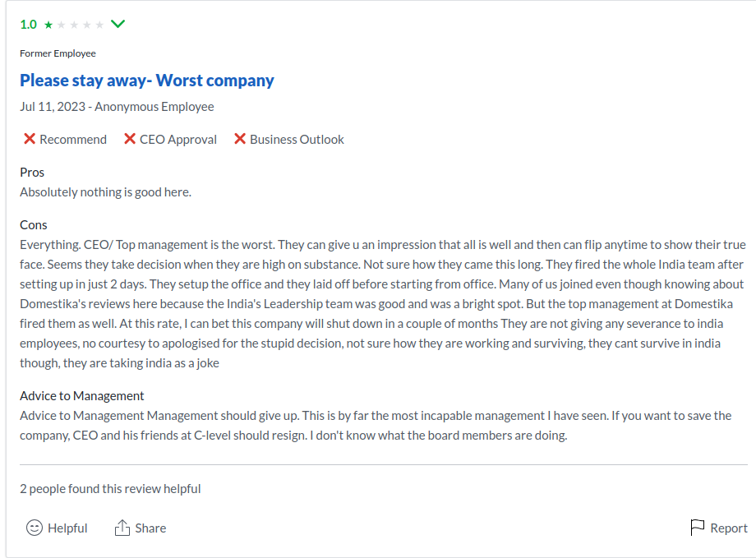Click the smiley face Helpful icon
The image size is (756, 558).
35,528
